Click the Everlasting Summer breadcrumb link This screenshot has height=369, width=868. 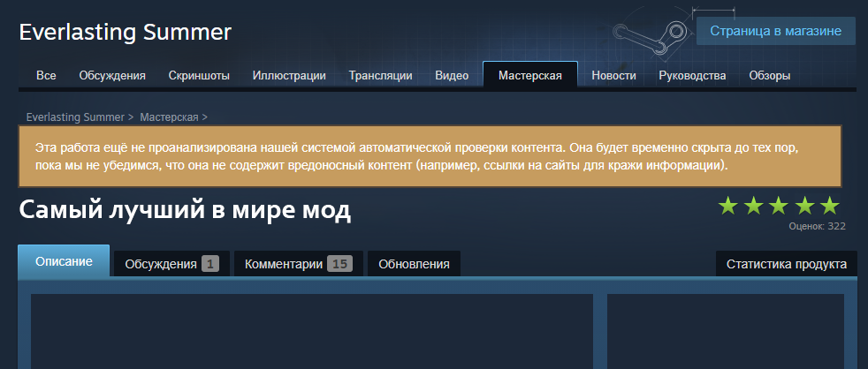[75, 117]
